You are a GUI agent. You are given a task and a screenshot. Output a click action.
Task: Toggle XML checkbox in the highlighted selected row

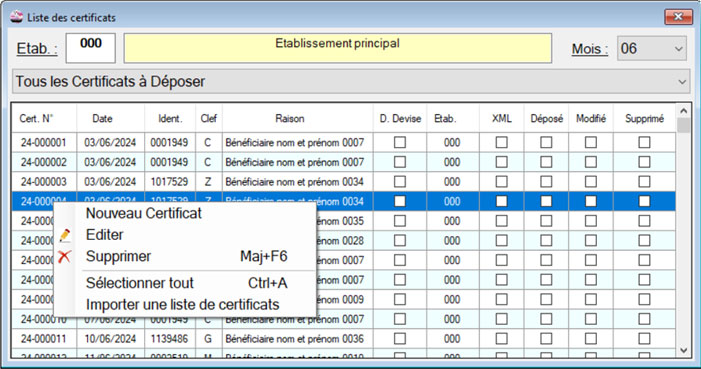(x=502, y=201)
